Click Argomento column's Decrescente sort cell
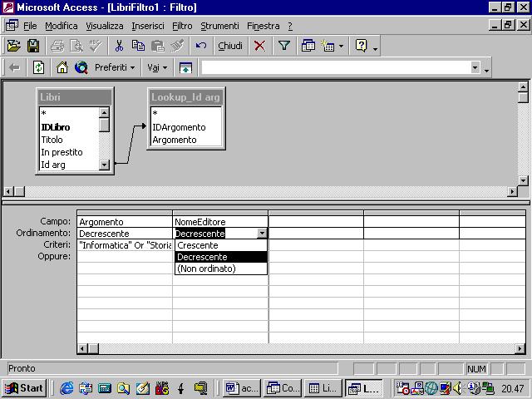Screen dimensions: 532x399 point(125,234)
